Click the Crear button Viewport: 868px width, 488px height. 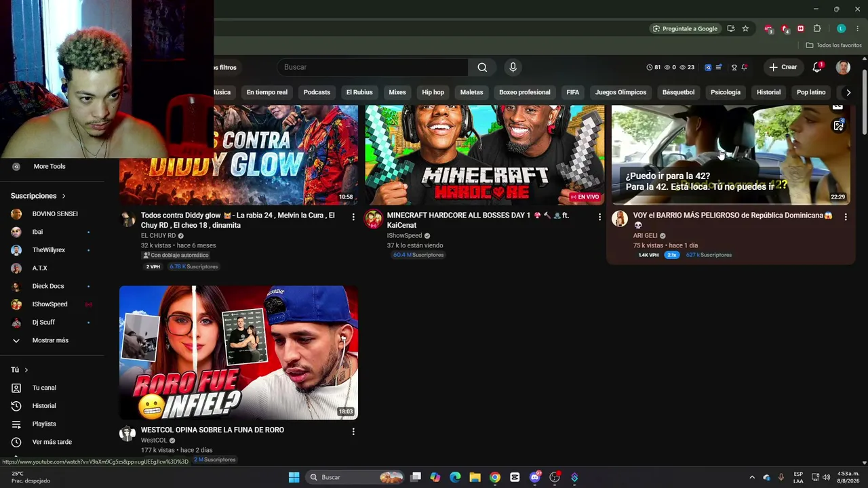tap(783, 67)
